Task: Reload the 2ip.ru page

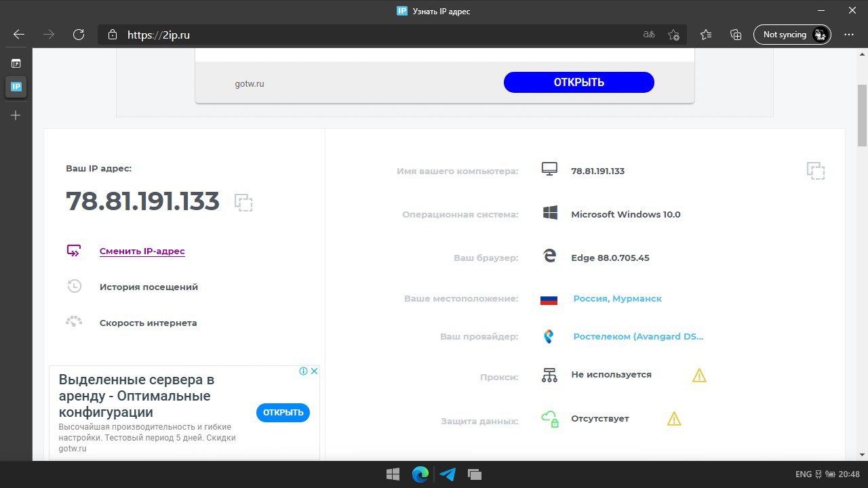Action: (x=79, y=35)
